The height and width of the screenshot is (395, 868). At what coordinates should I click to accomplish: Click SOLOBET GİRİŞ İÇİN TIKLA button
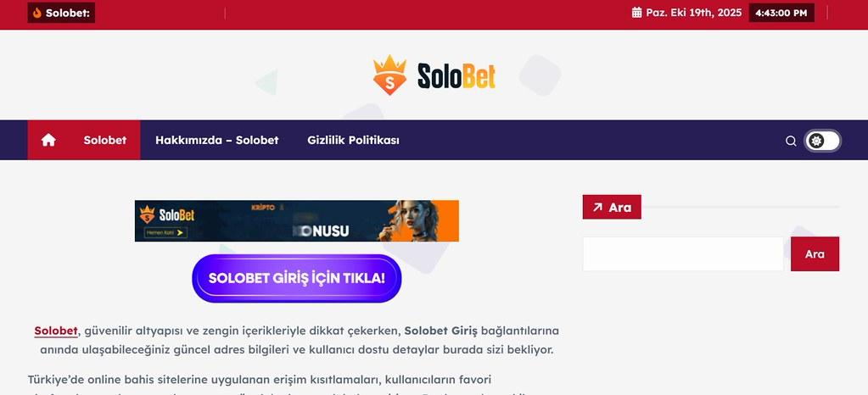tap(297, 278)
